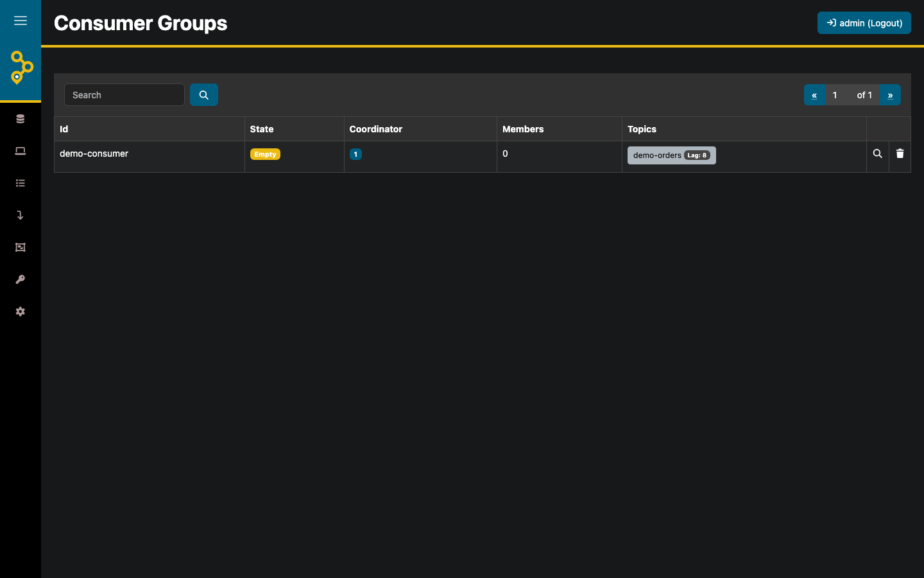This screenshot has width=924, height=578.
Task: Toggle the hamburger sidebar menu
Action: coord(21,21)
